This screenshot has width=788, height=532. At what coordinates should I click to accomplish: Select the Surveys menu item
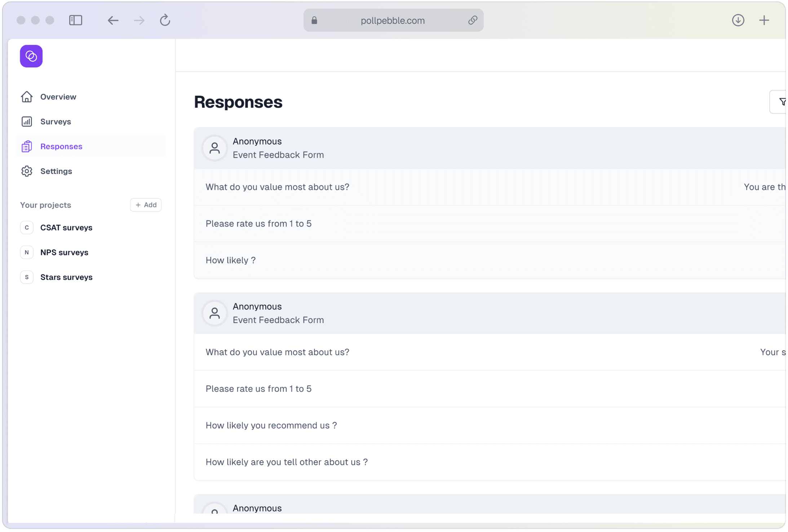coord(56,122)
